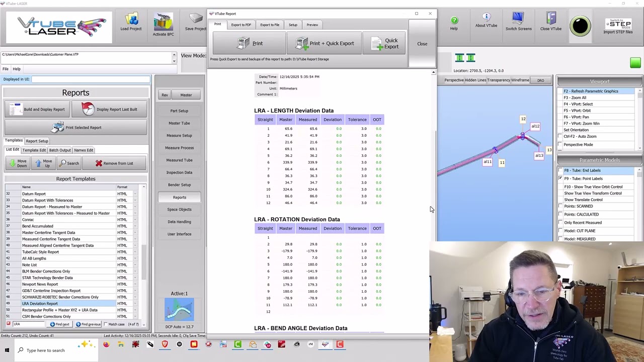
Task: Open format dropdown for Conrac row
Action: click(135, 220)
